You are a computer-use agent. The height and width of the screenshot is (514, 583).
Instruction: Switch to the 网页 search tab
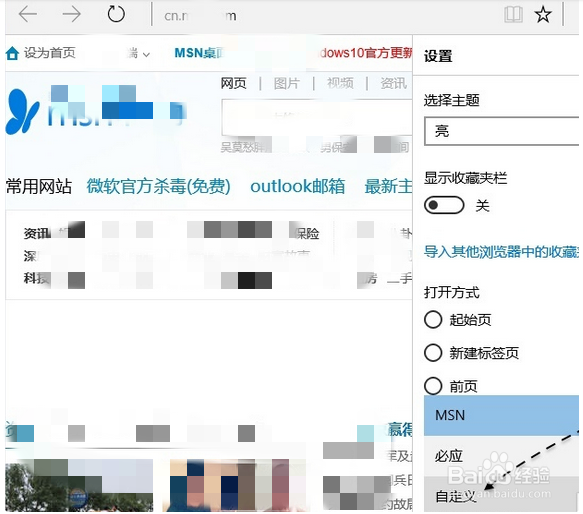[233, 83]
